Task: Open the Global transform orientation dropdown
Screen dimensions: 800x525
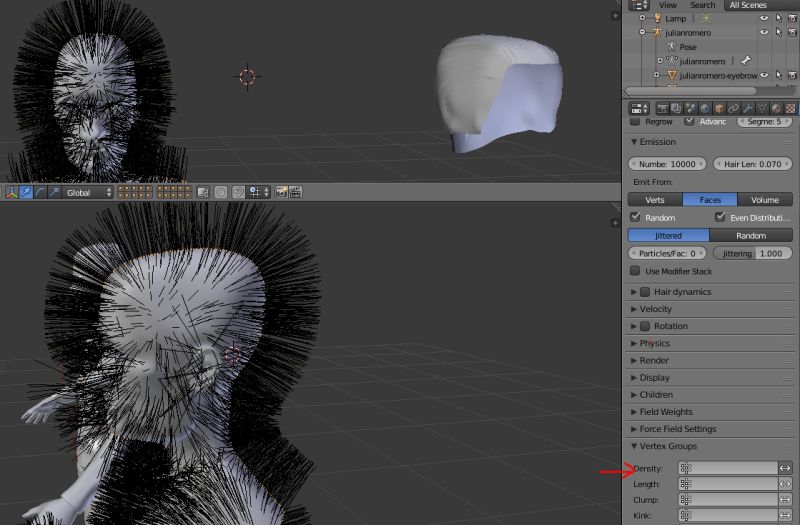Action: click(88, 192)
